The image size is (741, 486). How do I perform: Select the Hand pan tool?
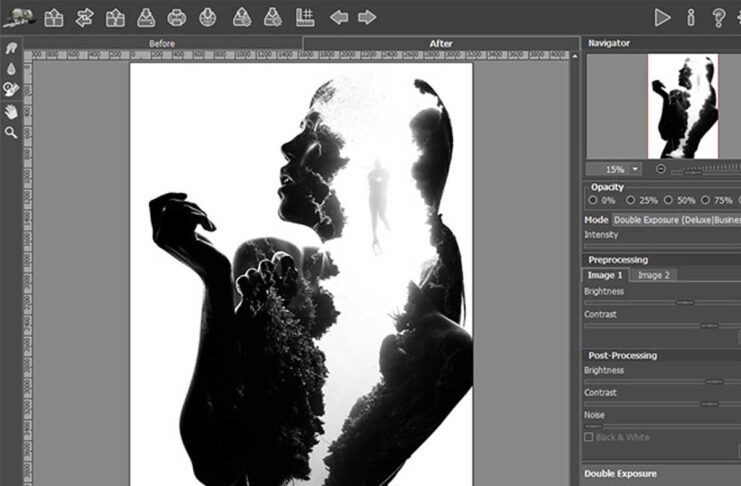tap(11, 110)
